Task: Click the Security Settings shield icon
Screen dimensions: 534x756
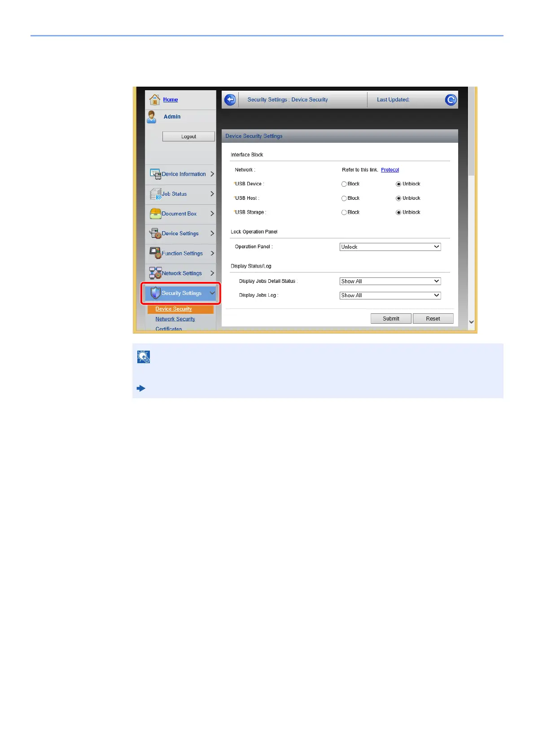Action: [155, 293]
